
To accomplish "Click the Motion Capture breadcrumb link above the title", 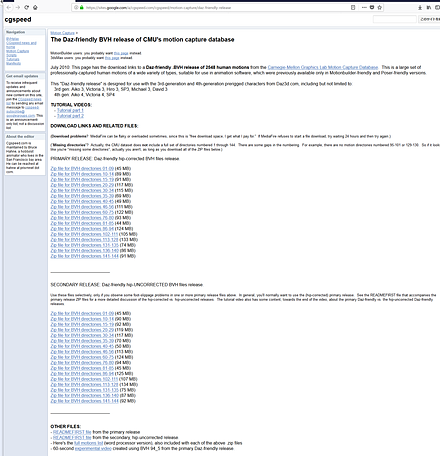I will point(62,33).
